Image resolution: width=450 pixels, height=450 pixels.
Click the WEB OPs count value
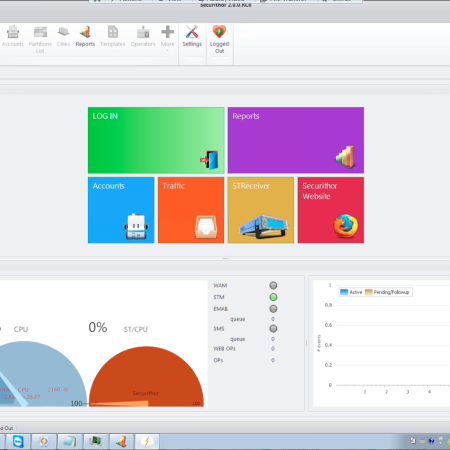point(273,349)
